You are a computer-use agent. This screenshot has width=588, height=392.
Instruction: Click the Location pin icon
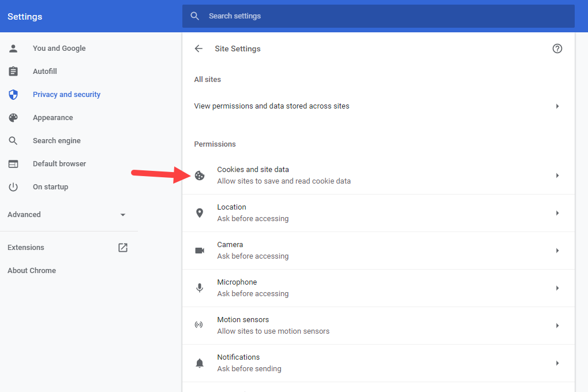[x=200, y=213]
